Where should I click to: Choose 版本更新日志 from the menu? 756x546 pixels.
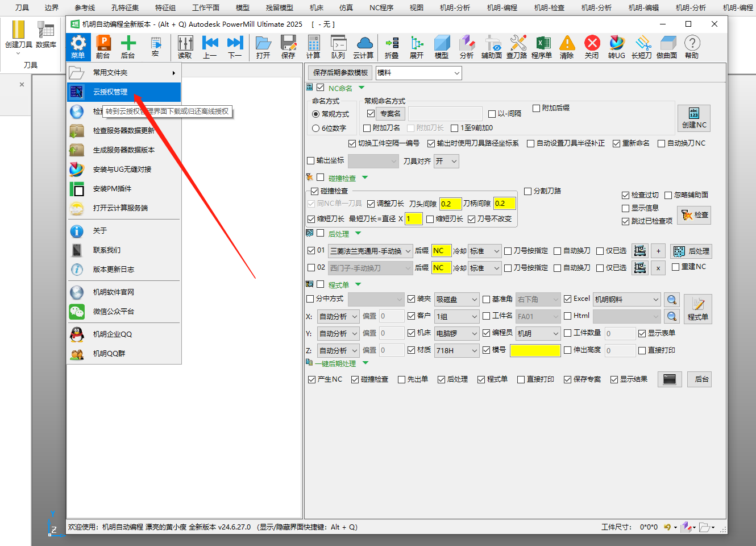[x=124, y=270]
